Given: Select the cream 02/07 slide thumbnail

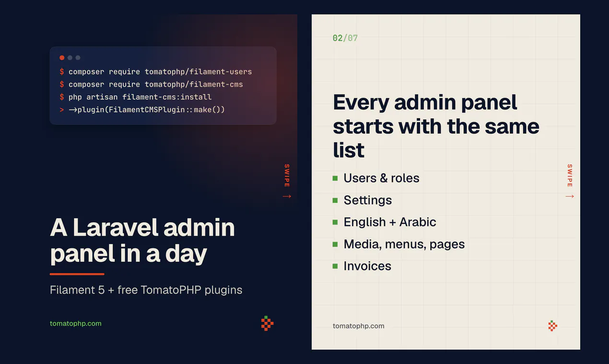Looking at the screenshot, I should pyautogui.click(x=446, y=182).
